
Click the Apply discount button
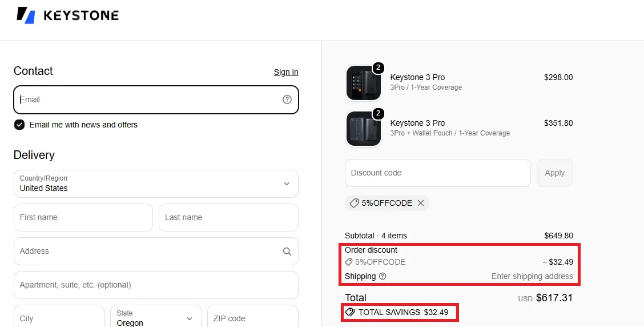555,173
